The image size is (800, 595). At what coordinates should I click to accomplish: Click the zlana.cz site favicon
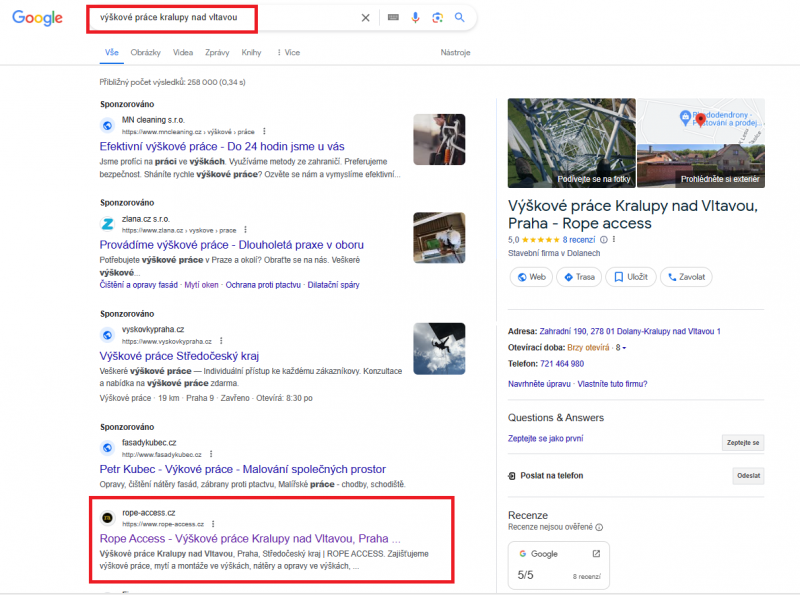[x=108, y=224]
